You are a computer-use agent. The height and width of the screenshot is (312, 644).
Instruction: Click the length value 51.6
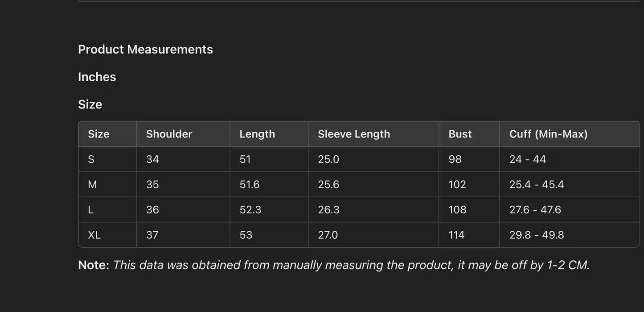[249, 184]
